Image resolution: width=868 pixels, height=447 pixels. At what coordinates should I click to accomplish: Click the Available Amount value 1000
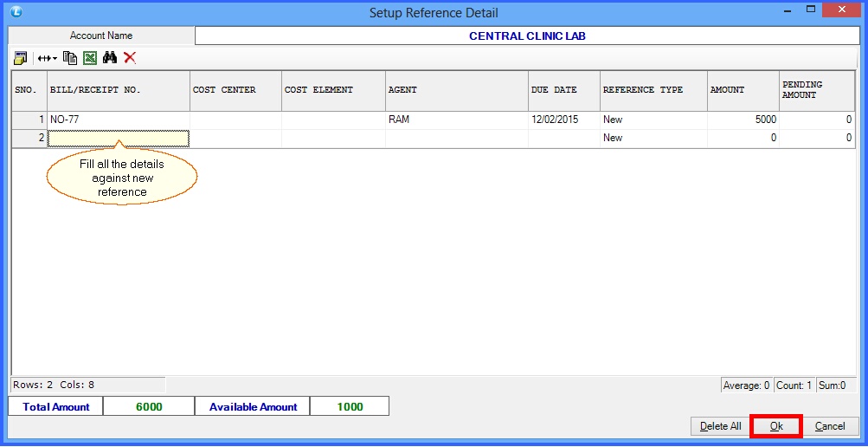coord(350,406)
